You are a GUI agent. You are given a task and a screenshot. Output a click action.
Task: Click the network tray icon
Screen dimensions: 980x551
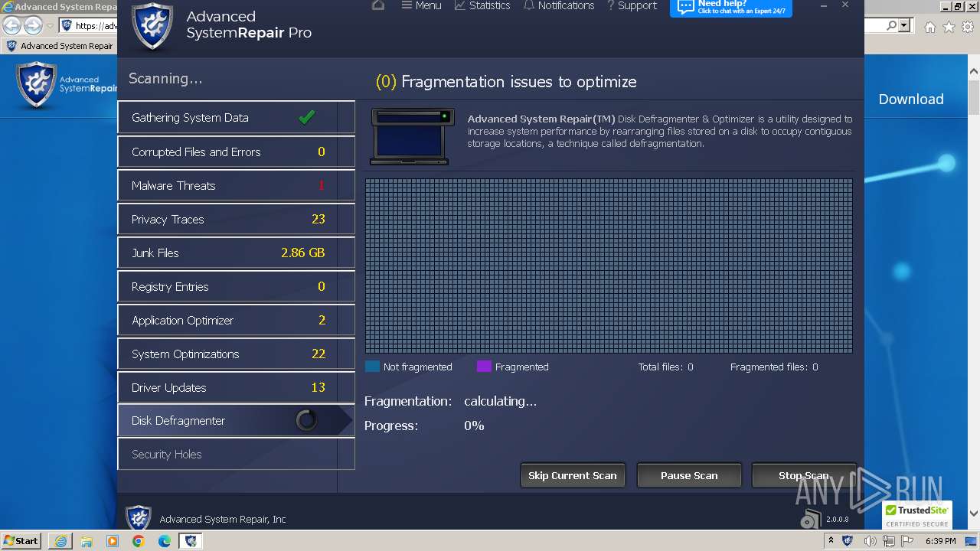pos(890,540)
